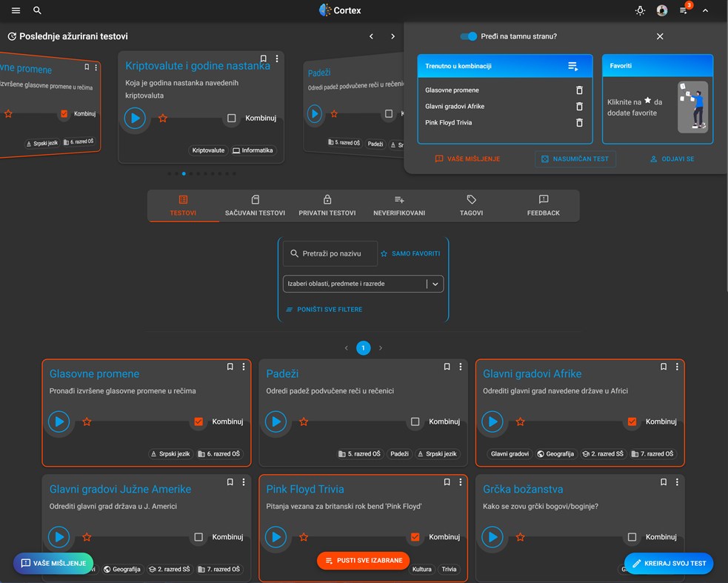This screenshot has width=728, height=583.
Task: Click the search magnifier icon in top bar
Action: 37,10
